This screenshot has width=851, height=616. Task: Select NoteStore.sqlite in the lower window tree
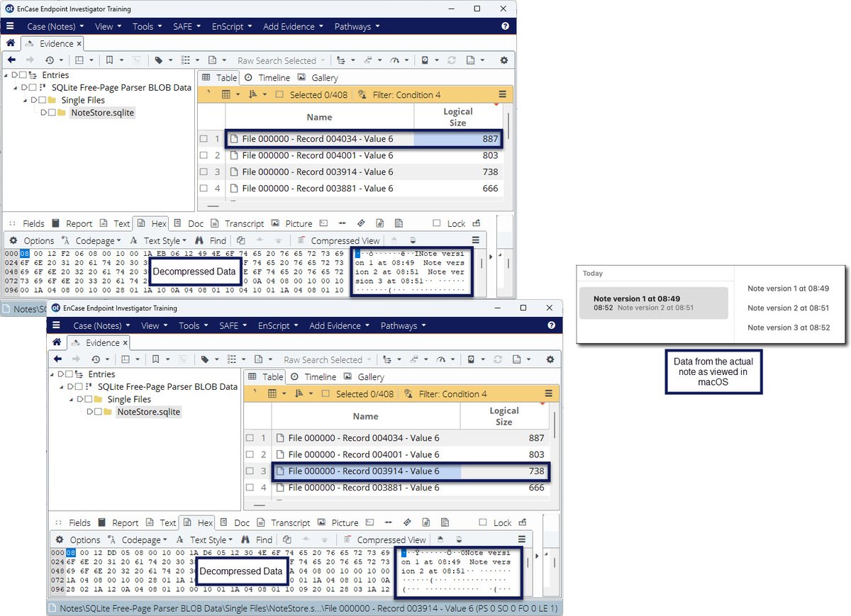pyautogui.click(x=148, y=412)
